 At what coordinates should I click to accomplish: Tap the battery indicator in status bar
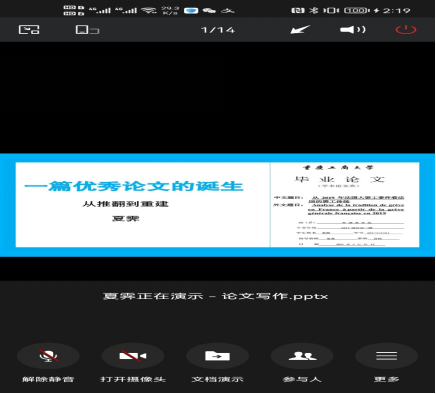[356, 10]
